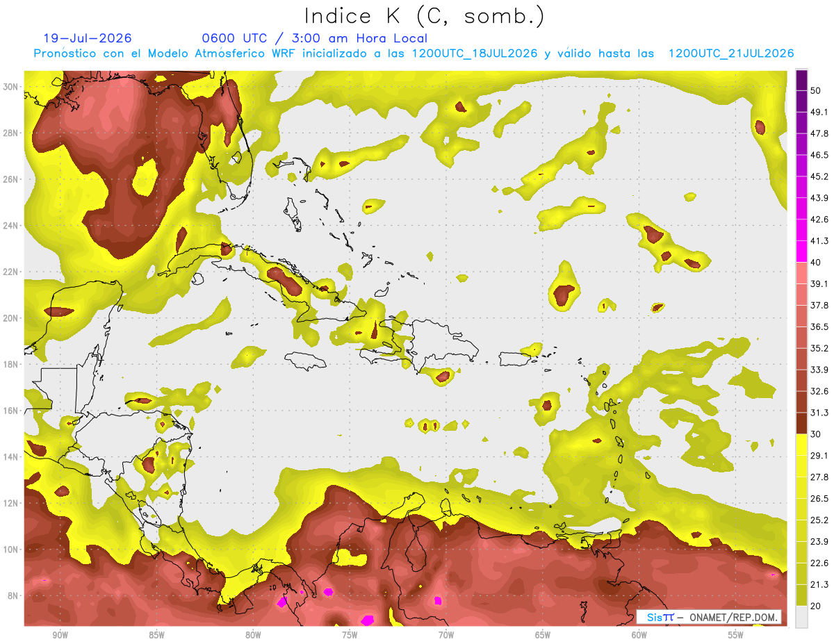Click the '43.9' color bar label
This screenshot has width=834, height=644.
tap(819, 198)
